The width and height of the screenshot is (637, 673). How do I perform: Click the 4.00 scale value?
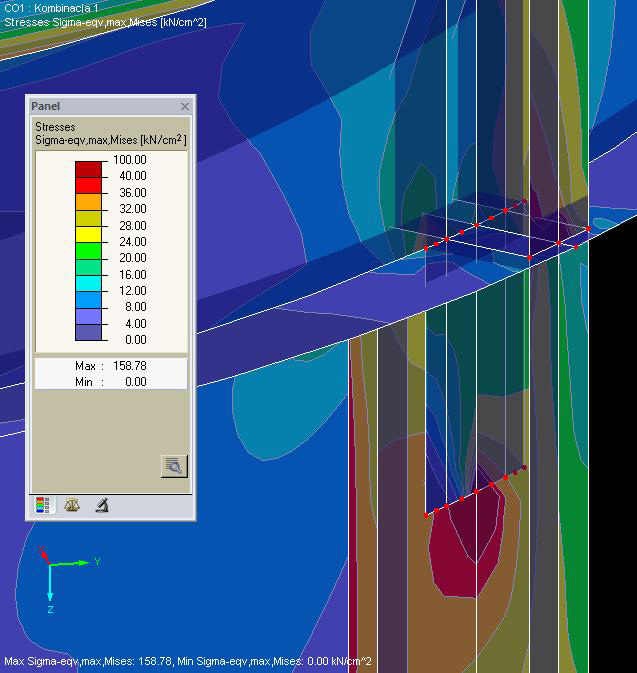pyautogui.click(x=136, y=323)
